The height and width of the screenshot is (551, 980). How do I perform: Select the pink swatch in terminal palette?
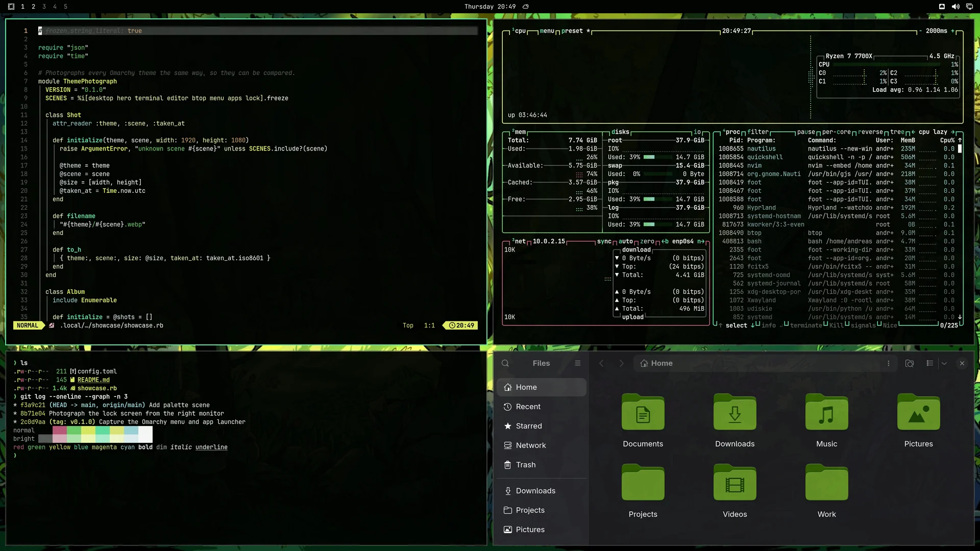coord(60,430)
